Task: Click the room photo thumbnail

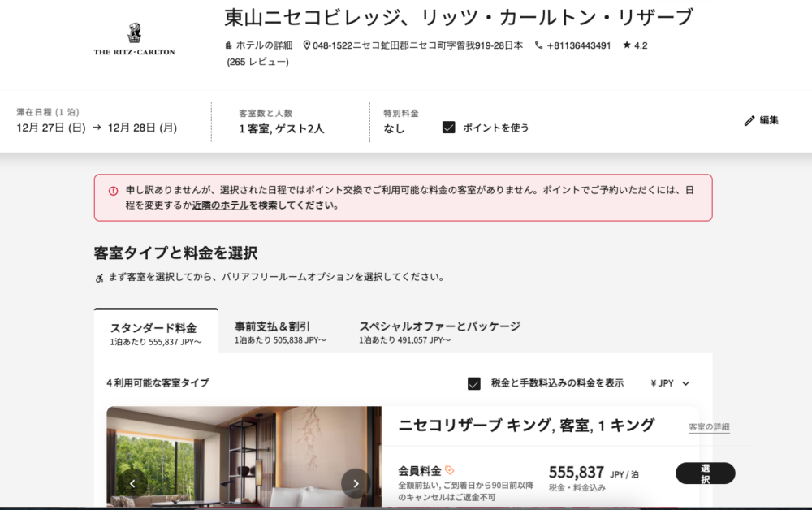Action: (x=244, y=456)
